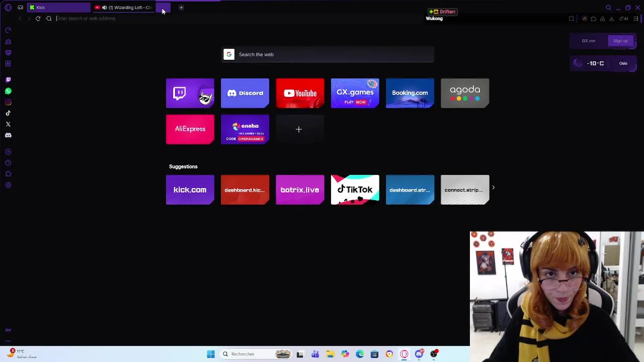Open the Discord speed dial tile
The width and height of the screenshot is (644, 362).
click(245, 93)
